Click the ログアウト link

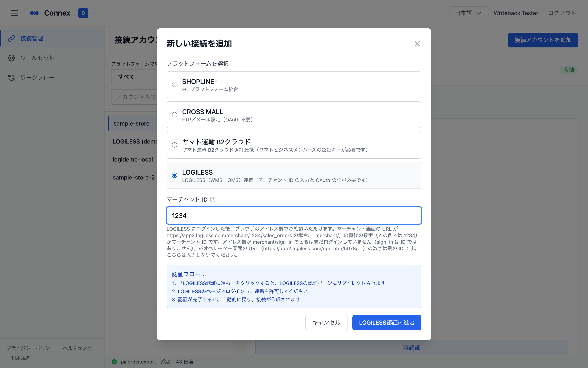pos(562,13)
